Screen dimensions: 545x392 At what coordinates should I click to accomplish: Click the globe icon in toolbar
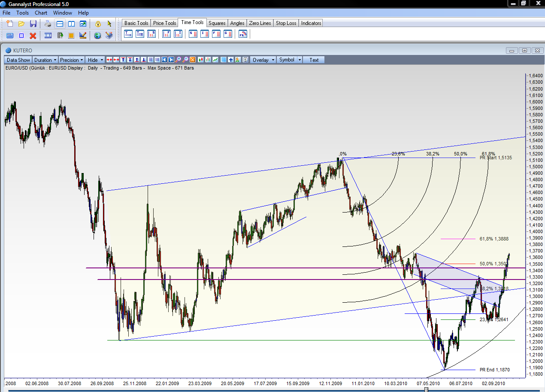(x=97, y=35)
